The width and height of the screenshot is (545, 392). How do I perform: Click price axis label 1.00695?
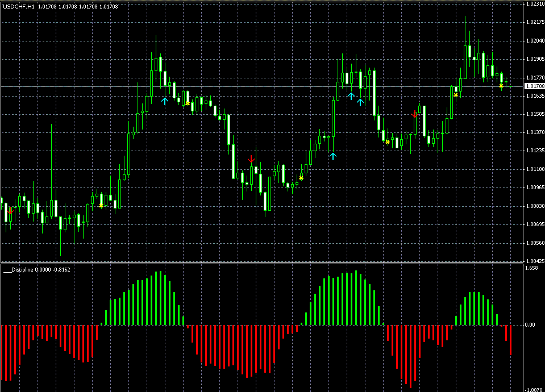535,224
